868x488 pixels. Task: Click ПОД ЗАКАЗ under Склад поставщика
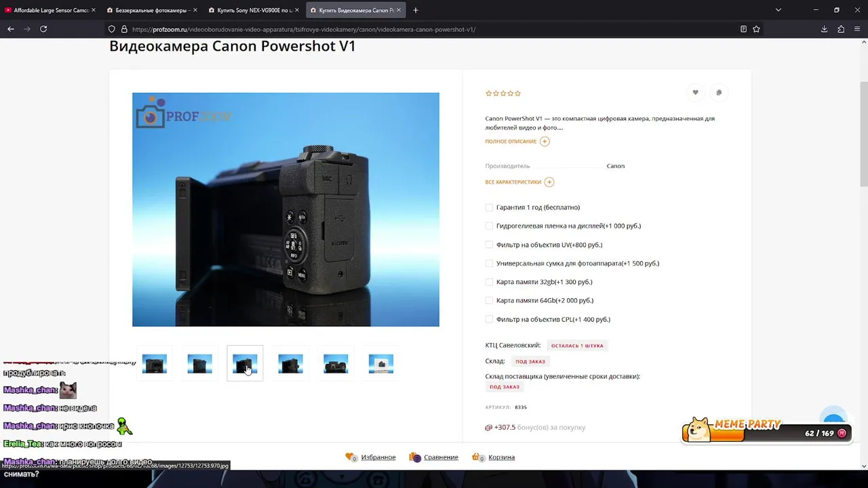coord(505,387)
